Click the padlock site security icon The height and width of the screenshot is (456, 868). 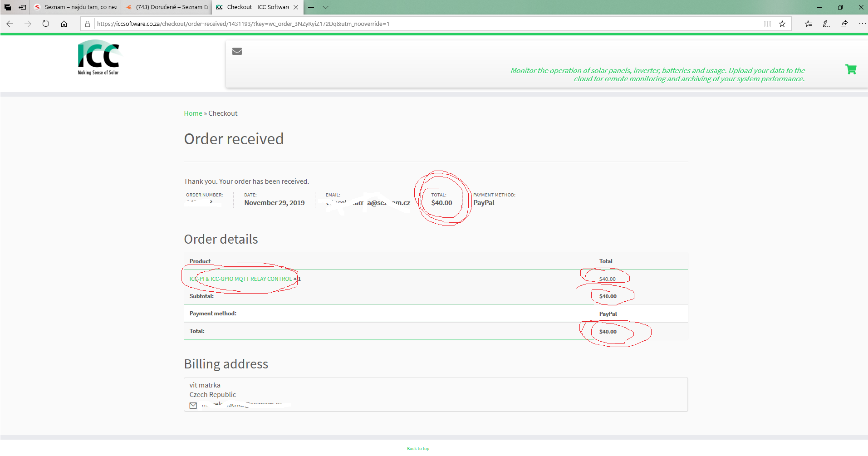(88, 24)
